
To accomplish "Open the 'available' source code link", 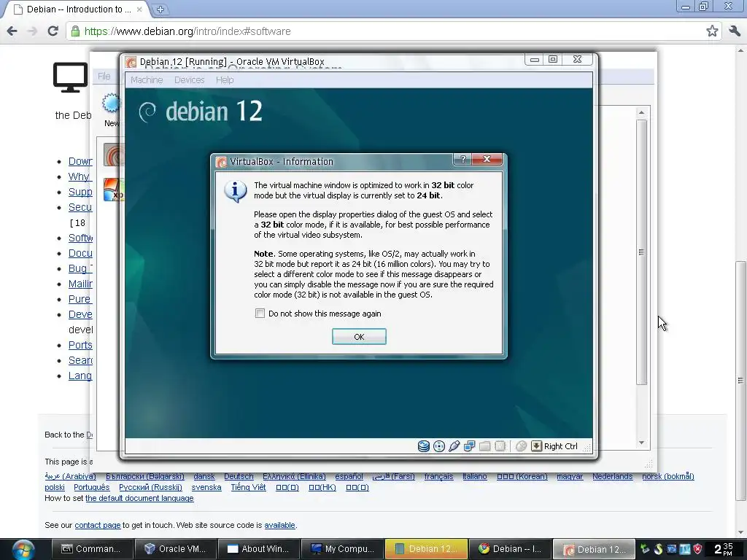I will coord(279,525).
